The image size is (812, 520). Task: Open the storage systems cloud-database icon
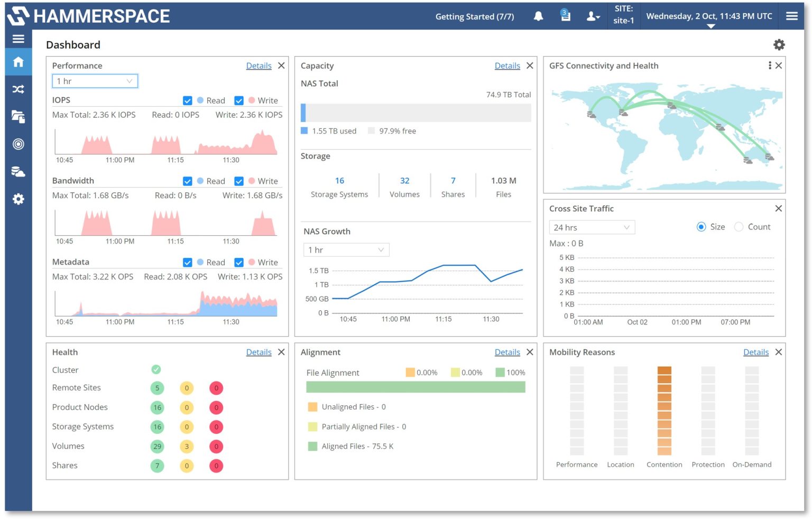18,172
